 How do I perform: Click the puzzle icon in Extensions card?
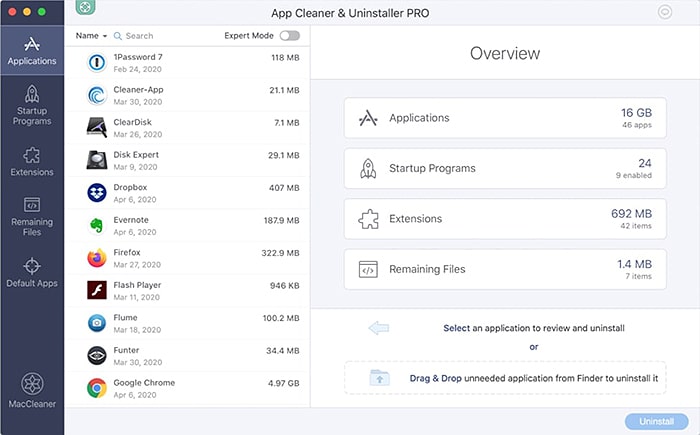368,219
